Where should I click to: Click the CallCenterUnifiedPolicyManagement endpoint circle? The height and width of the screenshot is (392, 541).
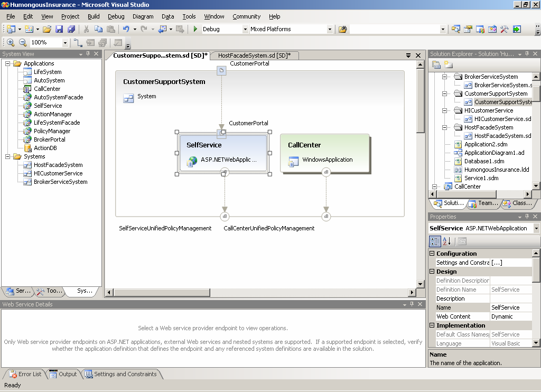[326, 217]
